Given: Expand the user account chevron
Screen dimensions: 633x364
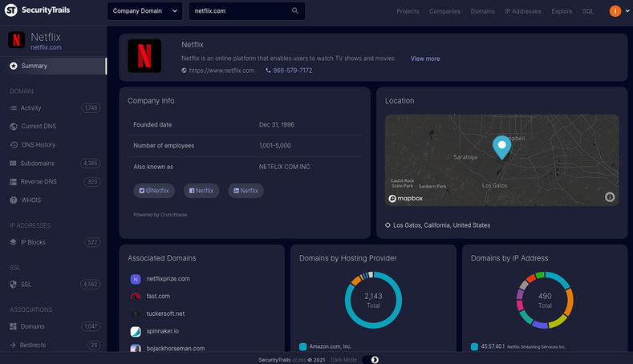Looking at the screenshot, I should (x=627, y=11).
